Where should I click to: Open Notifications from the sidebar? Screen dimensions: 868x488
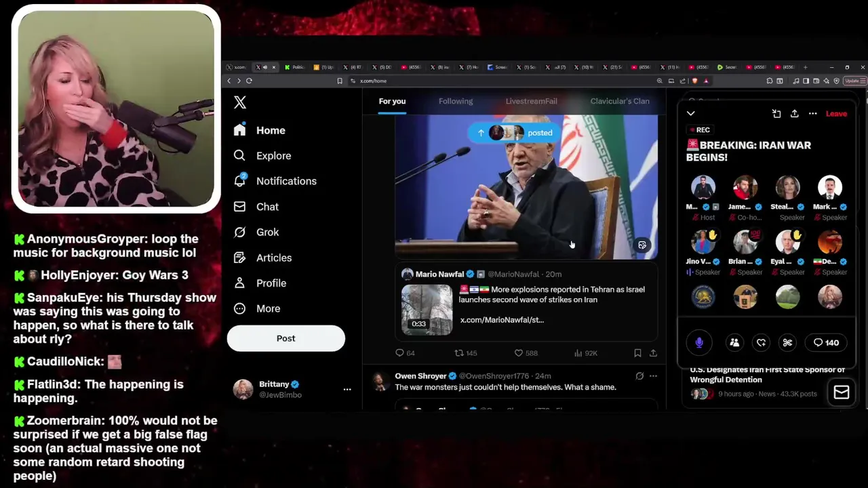tap(275, 181)
